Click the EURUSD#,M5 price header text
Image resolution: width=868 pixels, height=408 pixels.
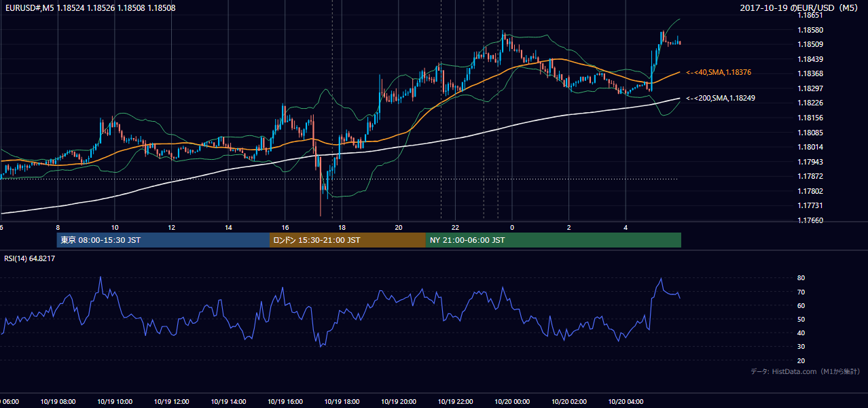click(90, 8)
